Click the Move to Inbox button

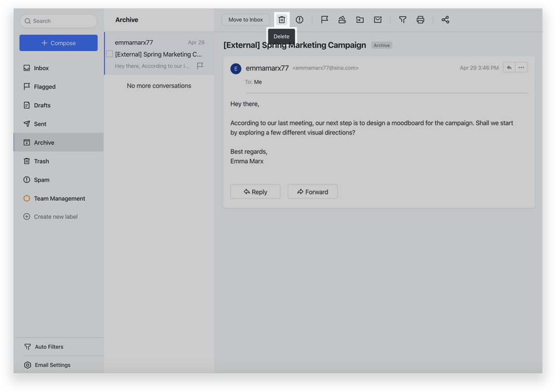[x=245, y=20]
